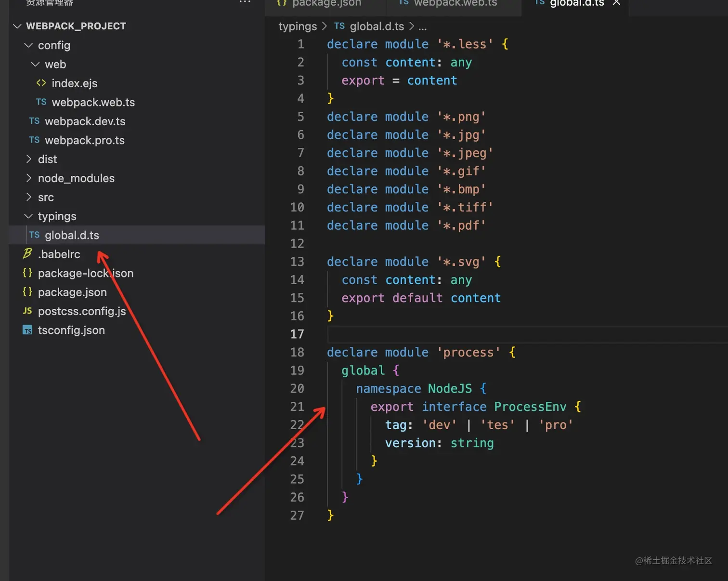
Task: Click the braces icon beside package.json in explorer
Action: pos(27,292)
